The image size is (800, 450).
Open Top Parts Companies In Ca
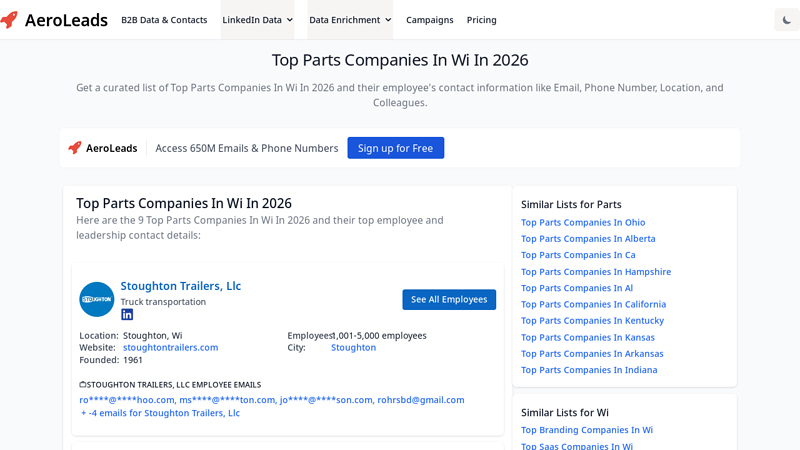point(578,255)
